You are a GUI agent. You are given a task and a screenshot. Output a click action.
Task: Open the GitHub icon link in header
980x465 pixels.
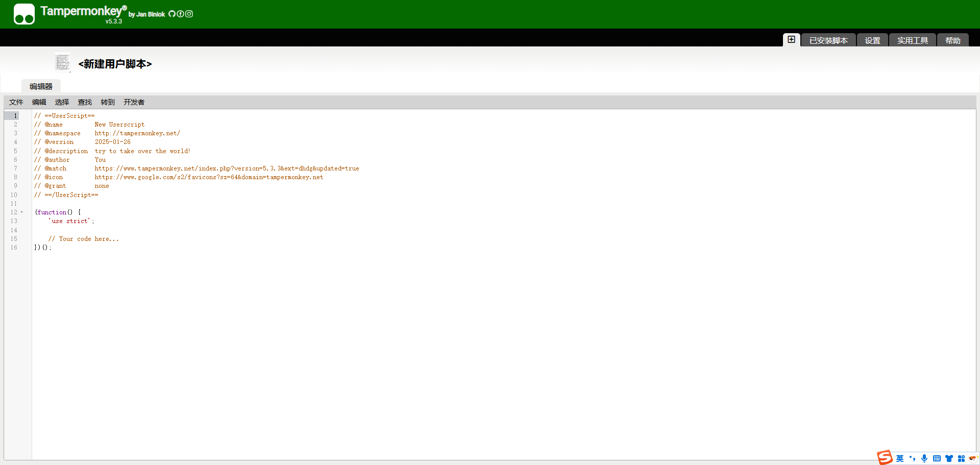coord(172,14)
